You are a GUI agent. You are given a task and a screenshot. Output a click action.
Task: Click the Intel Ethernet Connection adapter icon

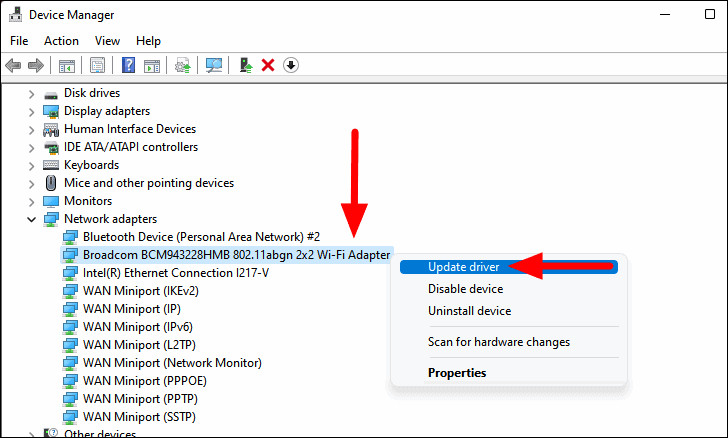click(x=70, y=273)
